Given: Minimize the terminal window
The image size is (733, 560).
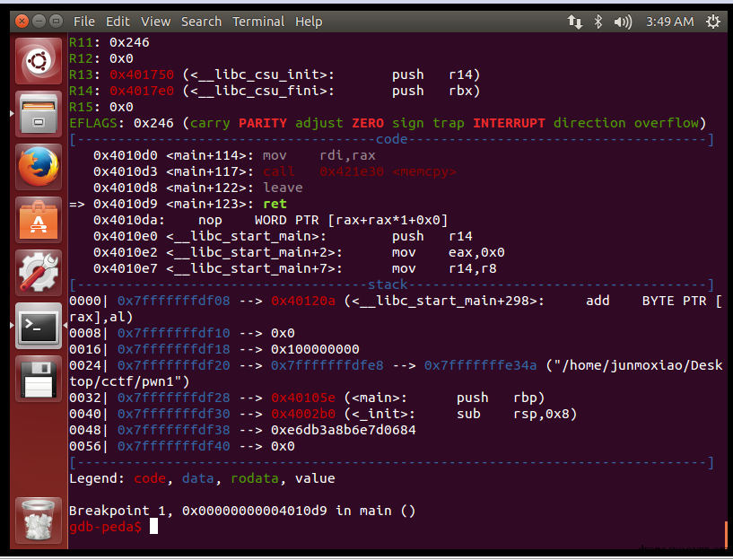Looking at the screenshot, I should 39,21.
